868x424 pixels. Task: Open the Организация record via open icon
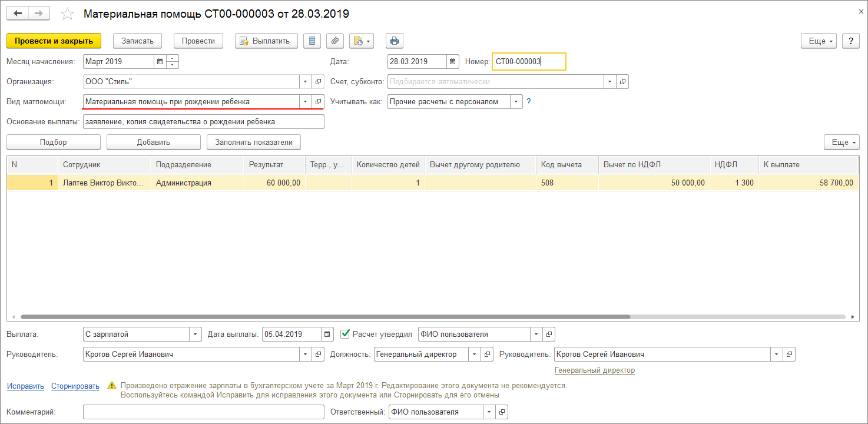coord(318,81)
